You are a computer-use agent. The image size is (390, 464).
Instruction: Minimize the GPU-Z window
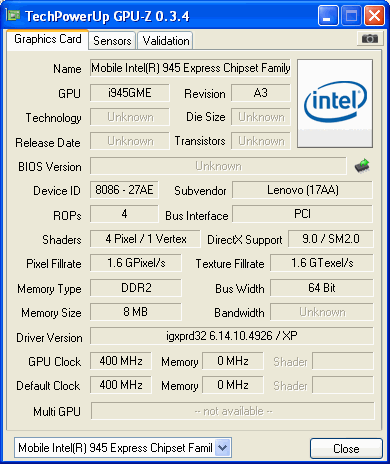click(328, 16)
